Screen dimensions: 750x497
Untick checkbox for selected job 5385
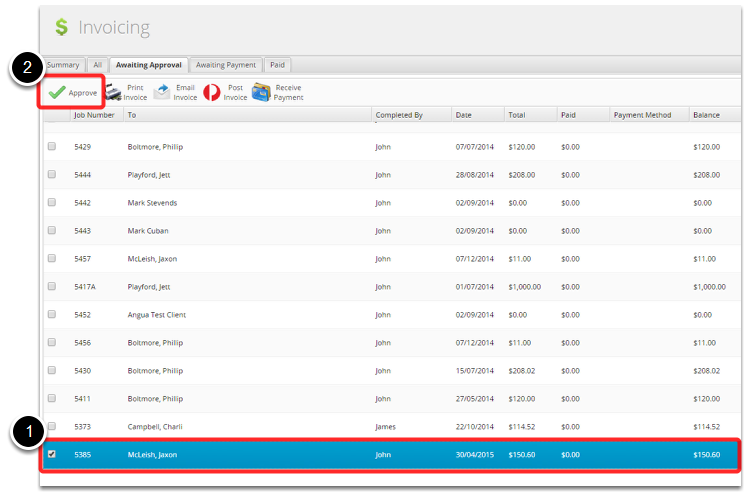(x=52, y=454)
